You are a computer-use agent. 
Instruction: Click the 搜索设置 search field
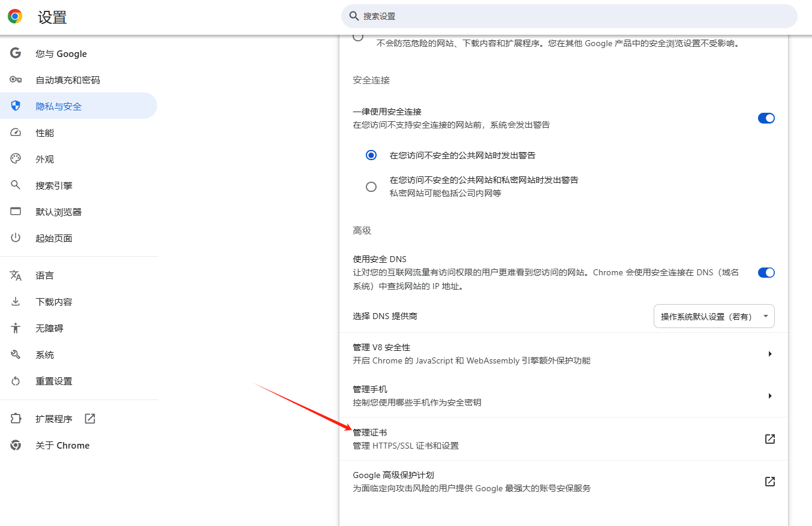click(x=569, y=16)
